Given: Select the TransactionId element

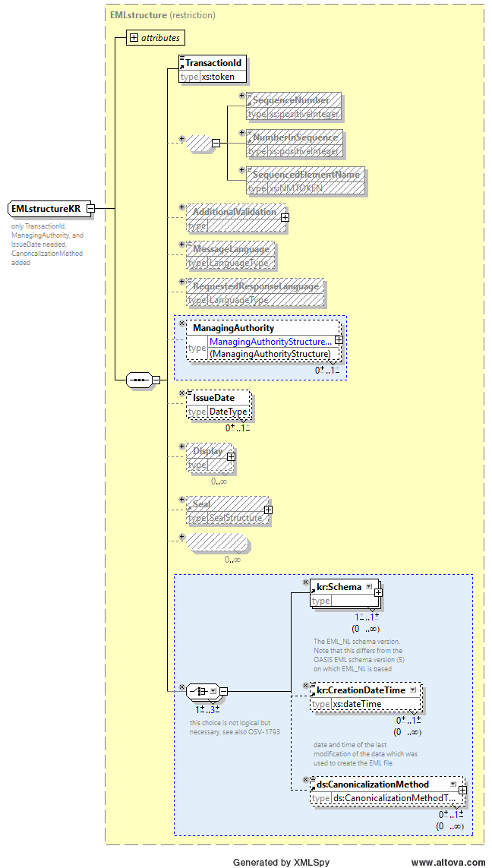Looking at the screenshot, I should tap(213, 69).
